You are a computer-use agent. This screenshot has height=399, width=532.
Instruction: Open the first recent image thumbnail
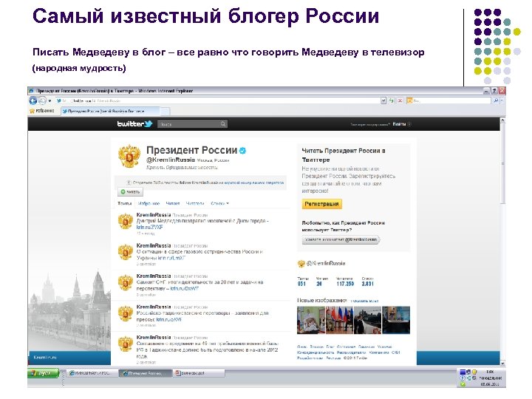click(x=311, y=320)
